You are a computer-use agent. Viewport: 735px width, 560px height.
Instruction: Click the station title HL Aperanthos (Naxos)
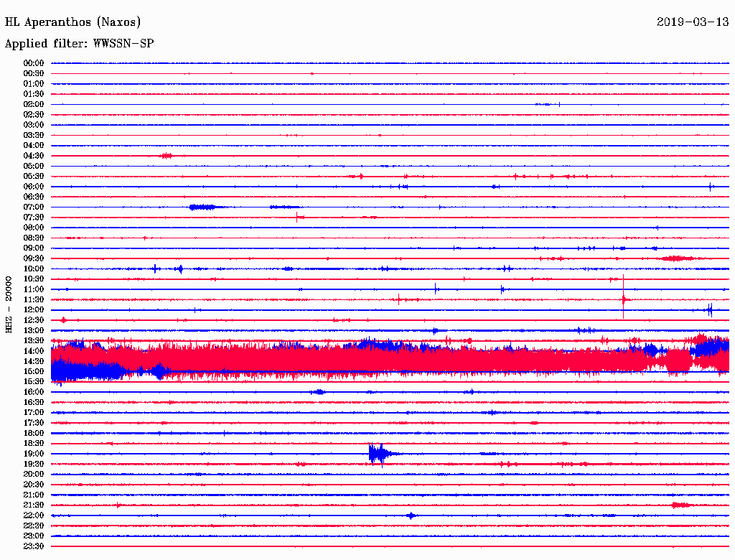point(72,22)
